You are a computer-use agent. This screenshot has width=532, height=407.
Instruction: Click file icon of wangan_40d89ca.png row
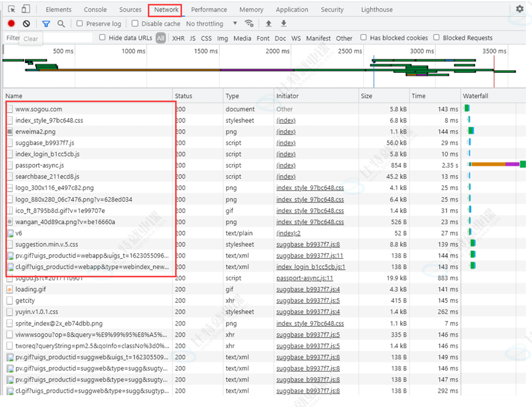10,222
